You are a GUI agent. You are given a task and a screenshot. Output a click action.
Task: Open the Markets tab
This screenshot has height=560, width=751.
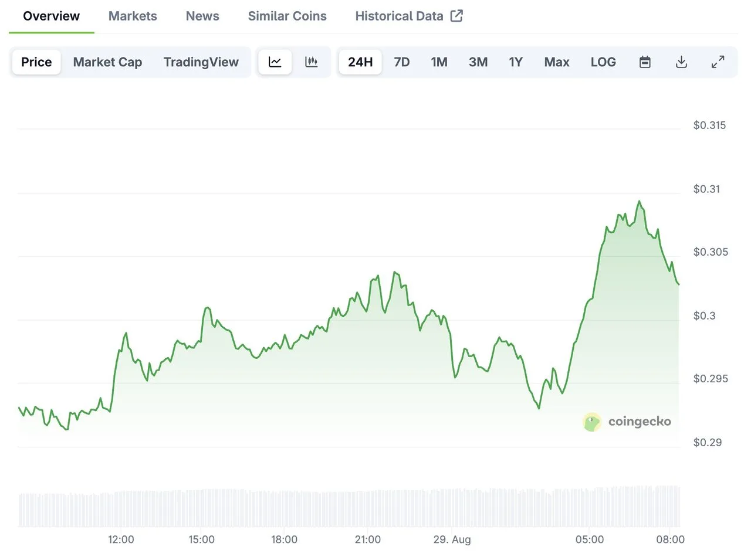click(x=133, y=16)
